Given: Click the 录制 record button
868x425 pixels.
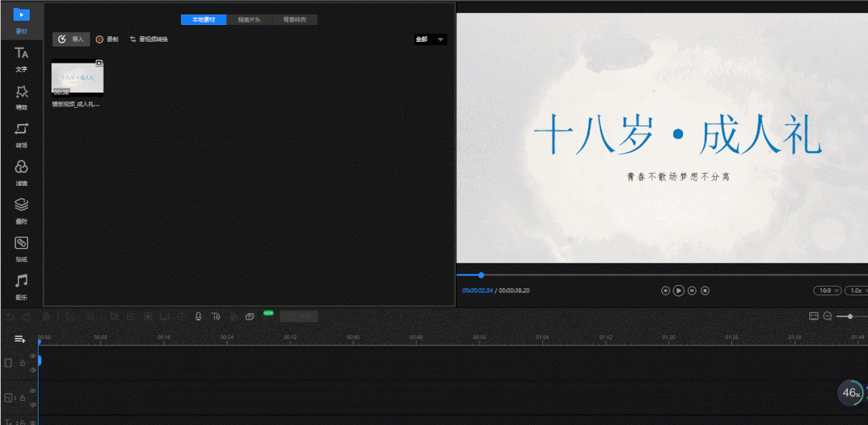Looking at the screenshot, I should tap(107, 39).
